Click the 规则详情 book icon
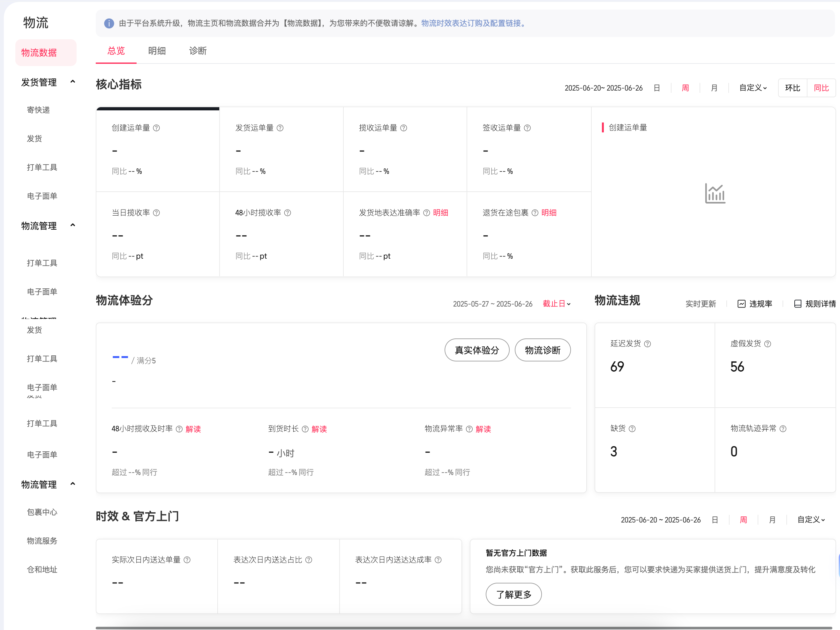Image resolution: width=840 pixels, height=630 pixels. pos(798,304)
